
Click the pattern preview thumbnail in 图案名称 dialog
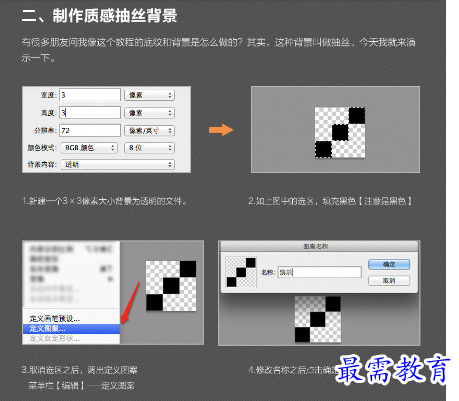click(x=241, y=272)
